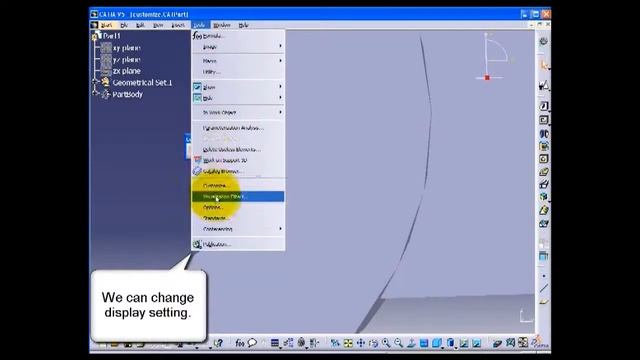Select the Part1 root tree node
640x360 pixels.
pos(111,36)
